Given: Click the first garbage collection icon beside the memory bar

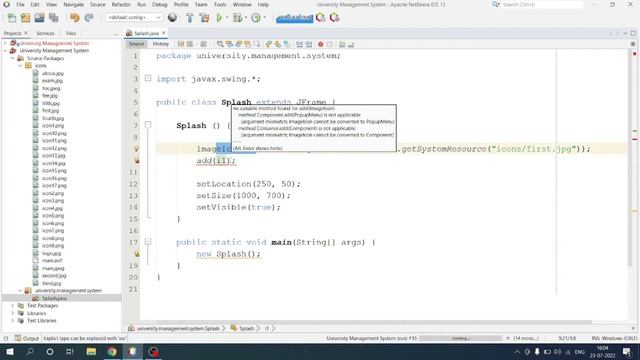Looking at the screenshot, I should point(321,18).
